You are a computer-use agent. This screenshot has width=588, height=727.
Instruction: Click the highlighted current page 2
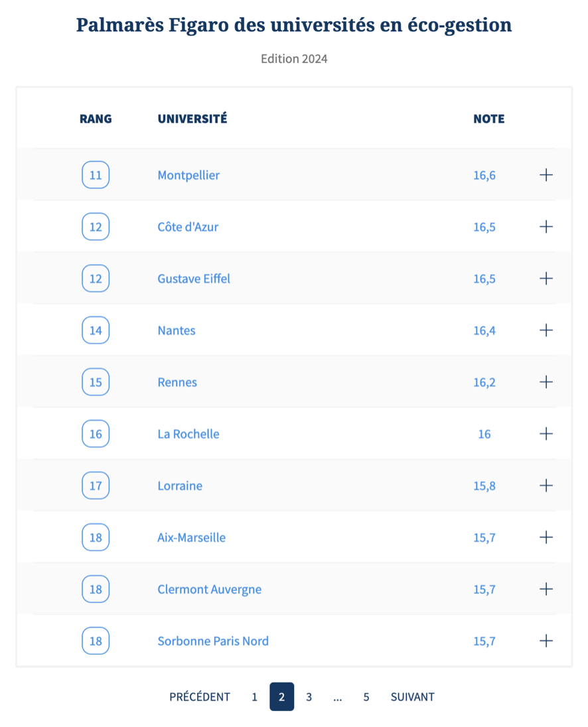coord(281,696)
